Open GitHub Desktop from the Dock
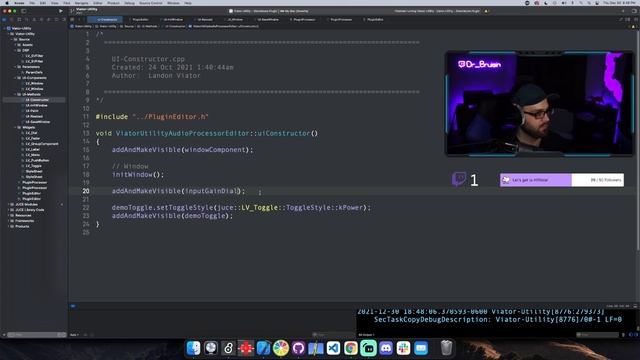This screenshot has height=360, width=640. pos(298,348)
